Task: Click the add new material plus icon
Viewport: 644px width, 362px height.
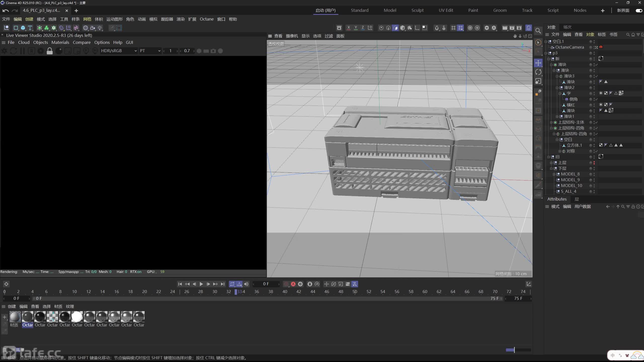Action: pyautogui.click(x=4, y=317)
